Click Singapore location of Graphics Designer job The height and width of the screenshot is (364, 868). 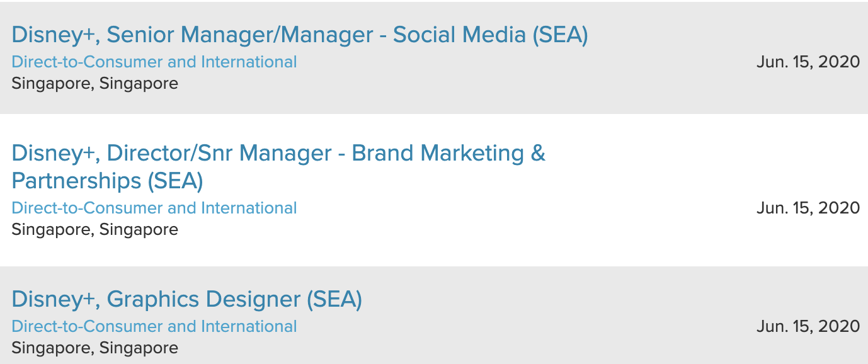click(94, 348)
